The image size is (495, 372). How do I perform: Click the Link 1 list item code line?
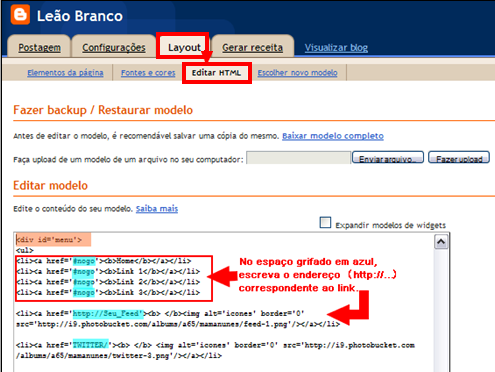click(108, 272)
